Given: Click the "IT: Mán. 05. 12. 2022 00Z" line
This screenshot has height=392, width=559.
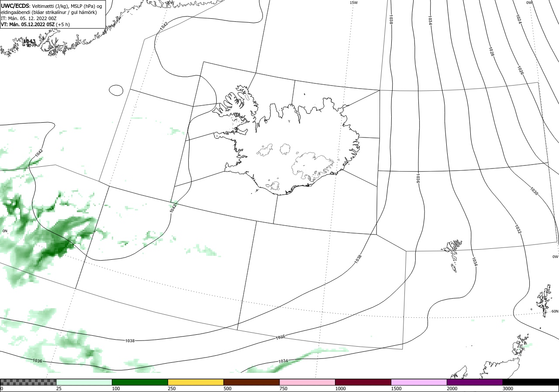Looking at the screenshot, I should coord(29,18).
